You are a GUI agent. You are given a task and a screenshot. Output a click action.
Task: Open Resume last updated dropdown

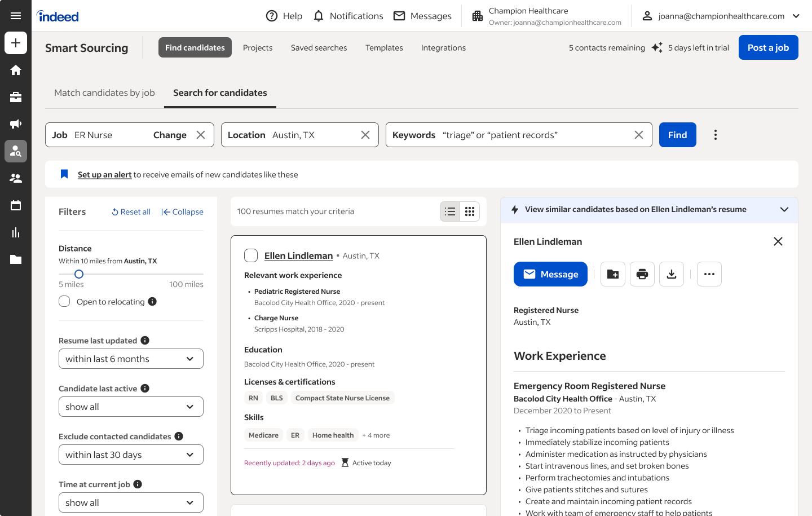click(131, 359)
